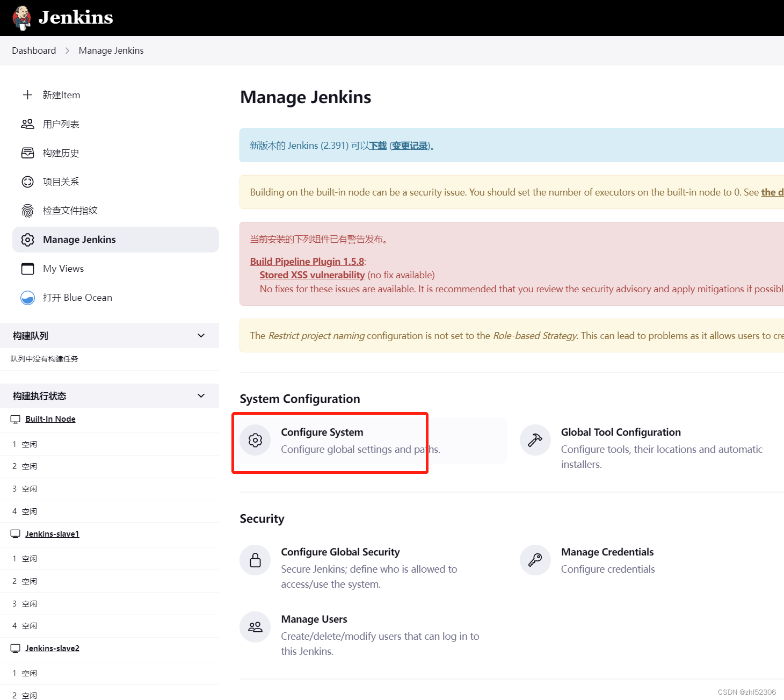Open the Build Pipeline Plugin 1.5.8 link
784x700 pixels.
pyautogui.click(x=307, y=262)
